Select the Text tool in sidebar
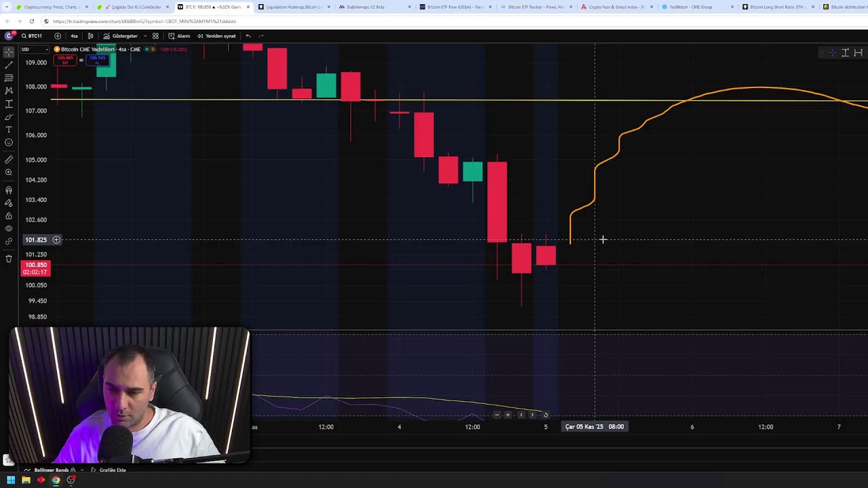The width and height of the screenshot is (868, 488). pos(9,129)
